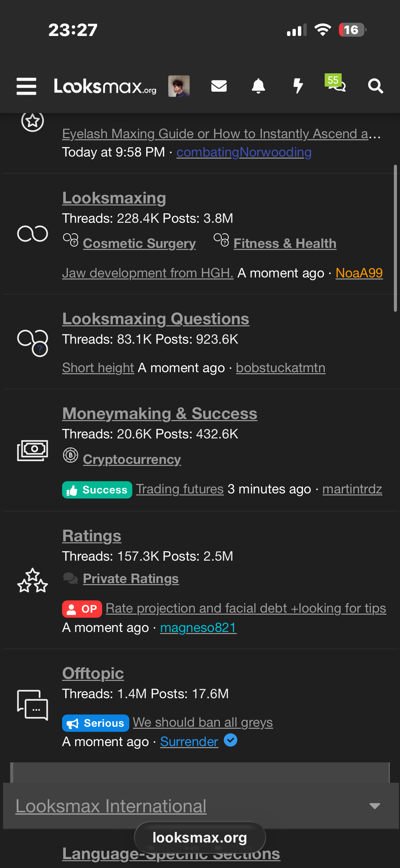Tap the Moneymaking cash bills icon
This screenshot has width=400, height=868.
point(33,450)
